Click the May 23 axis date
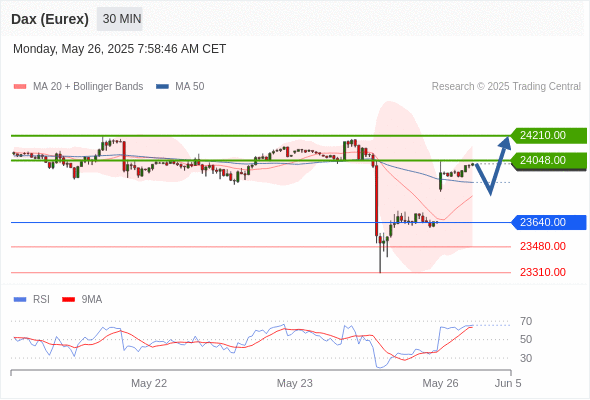 tap(295, 383)
